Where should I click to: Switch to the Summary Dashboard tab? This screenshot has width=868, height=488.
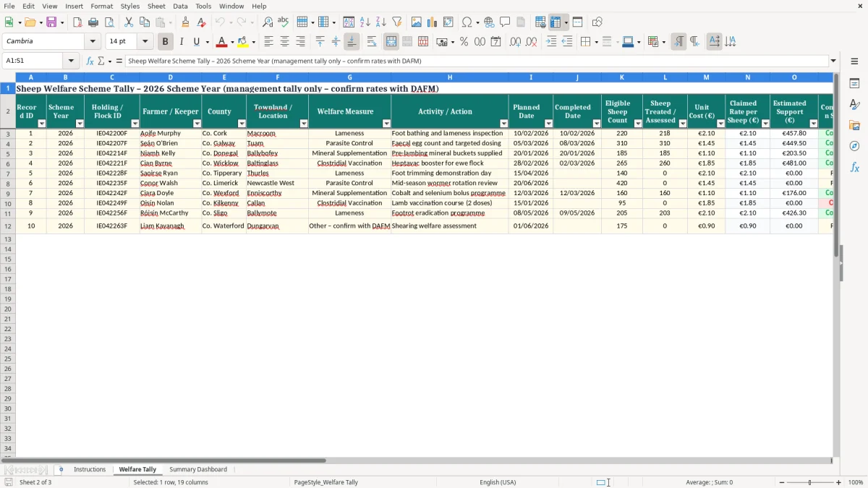(198, 470)
